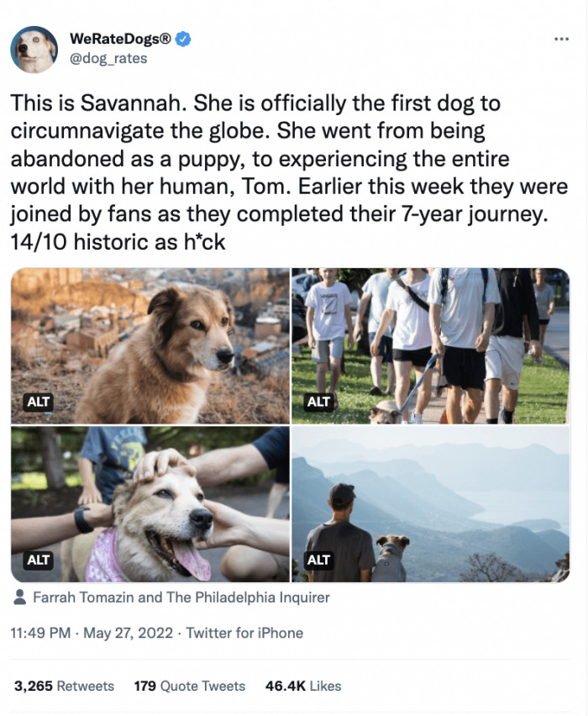Click the WeRateDogs profile avatar

click(34, 49)
